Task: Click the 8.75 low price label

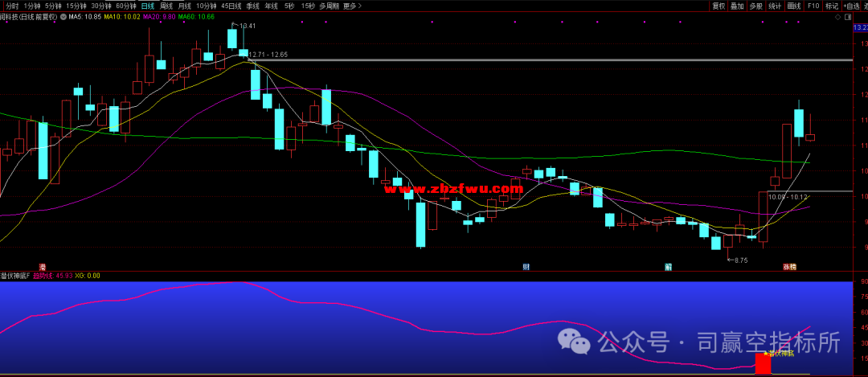Action: 739,260
